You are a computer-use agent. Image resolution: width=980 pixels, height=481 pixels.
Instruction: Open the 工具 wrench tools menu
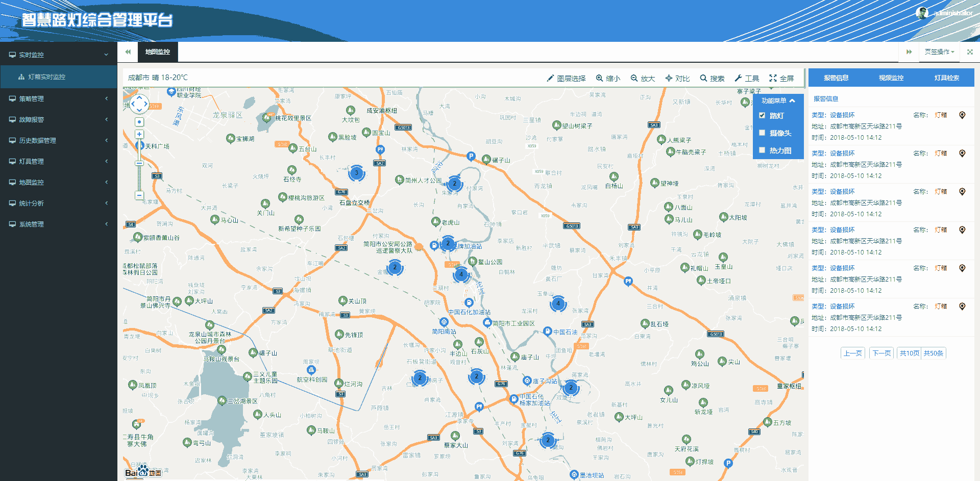click(747, 78)
